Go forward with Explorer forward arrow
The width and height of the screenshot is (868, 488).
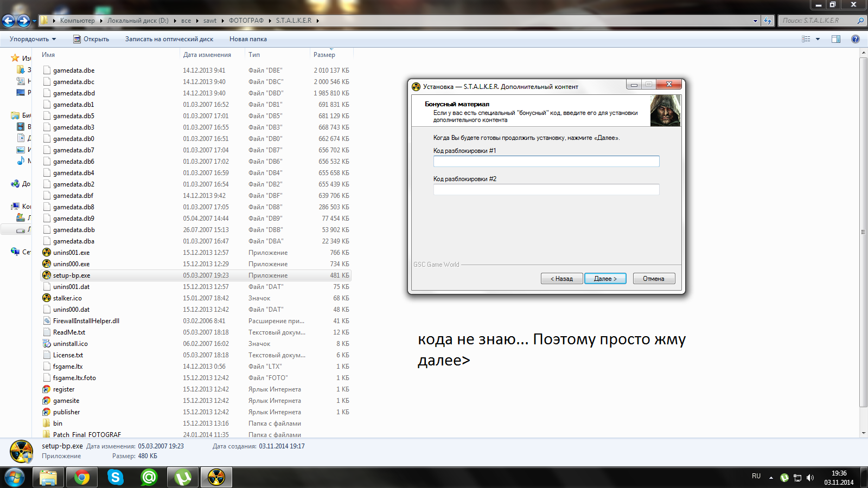point(23,21)
